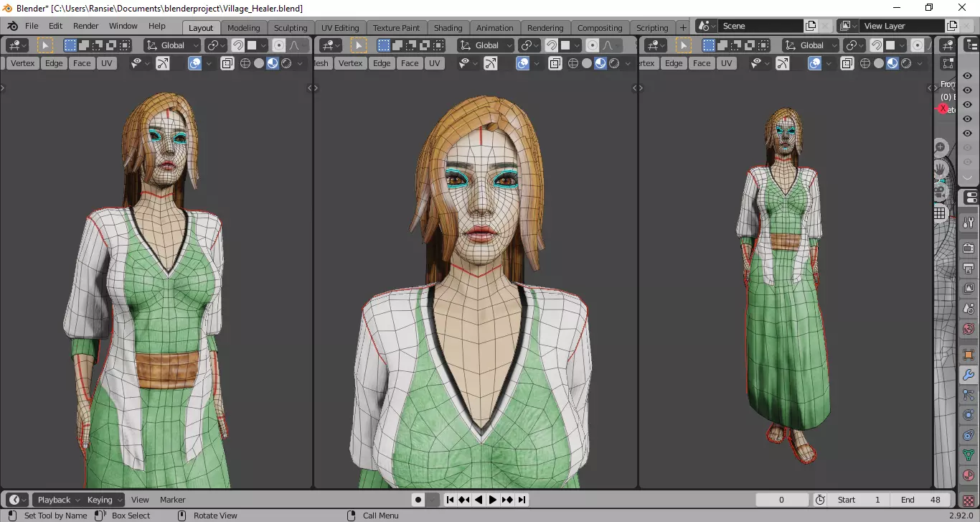The image size is (980, 522).
Task: Open the Modifiers wrench properties tab
Action: pyautogui.click(x=969, y=375)
